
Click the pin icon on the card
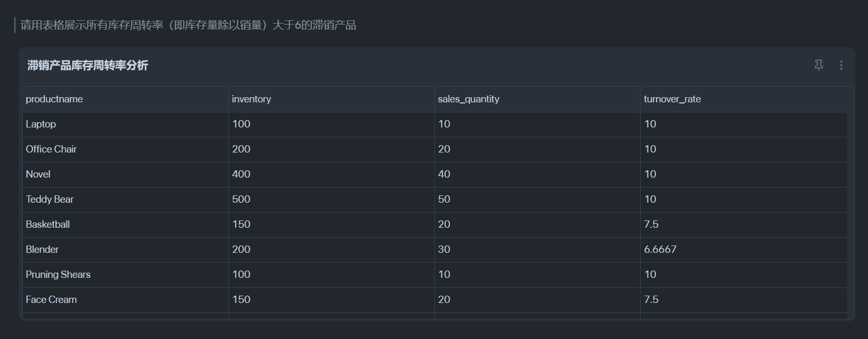tap(818, 65)
